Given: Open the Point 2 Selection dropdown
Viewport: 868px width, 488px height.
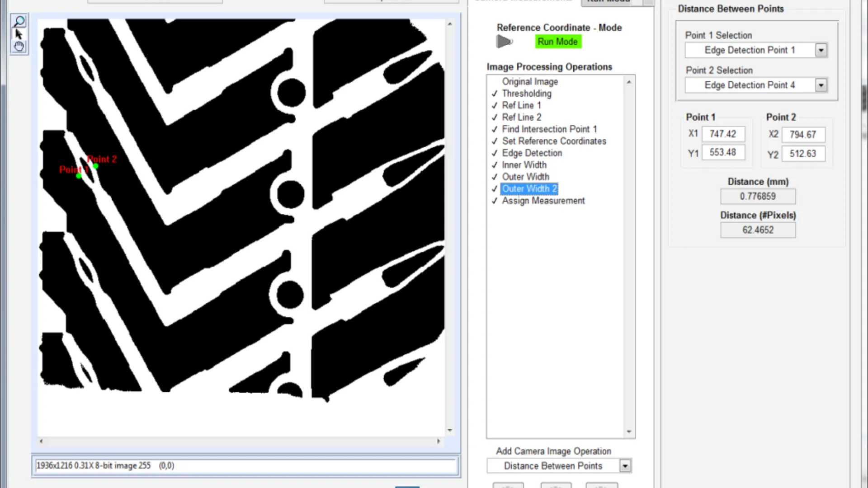Looking at the screenshot, I should pos(821,85).
